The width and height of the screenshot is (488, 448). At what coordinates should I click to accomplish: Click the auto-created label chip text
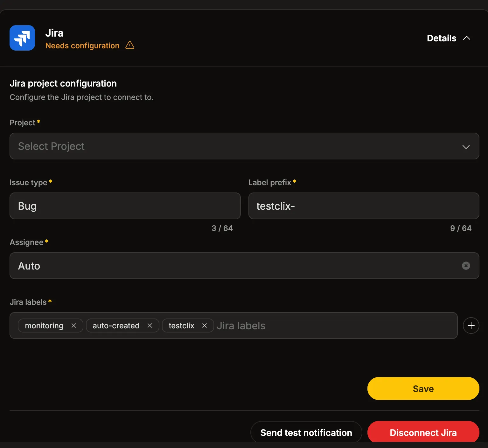click(x=116, y=325)
